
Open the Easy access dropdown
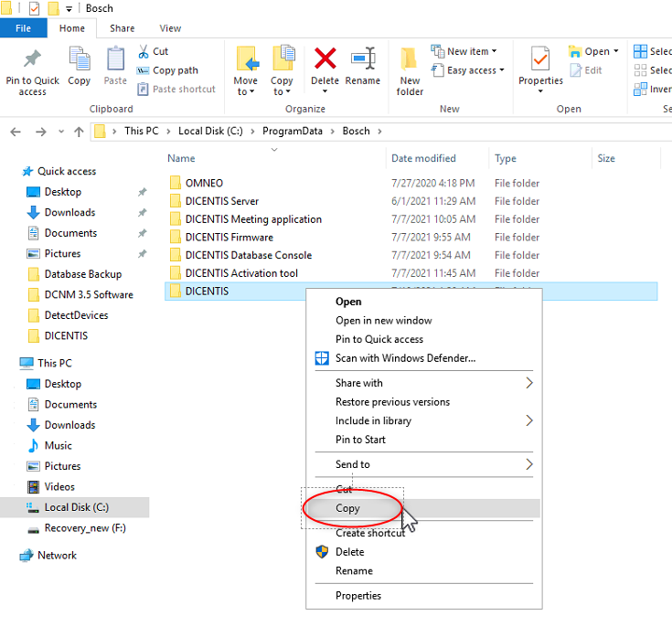pyautogui.click(x=475, y=70)
